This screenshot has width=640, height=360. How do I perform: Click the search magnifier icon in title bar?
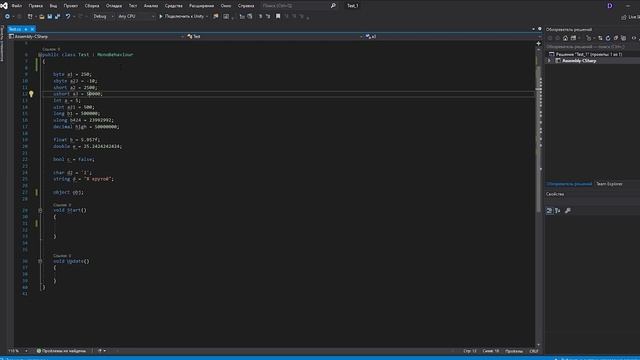[333, 6]
